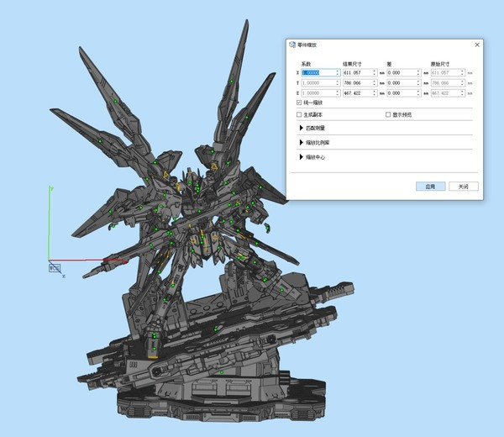The image size is (504, 437).
Task: Click the Z 结果尺寸 field showing 467.422
Action: pyautogui.click(x=357, y=93)
